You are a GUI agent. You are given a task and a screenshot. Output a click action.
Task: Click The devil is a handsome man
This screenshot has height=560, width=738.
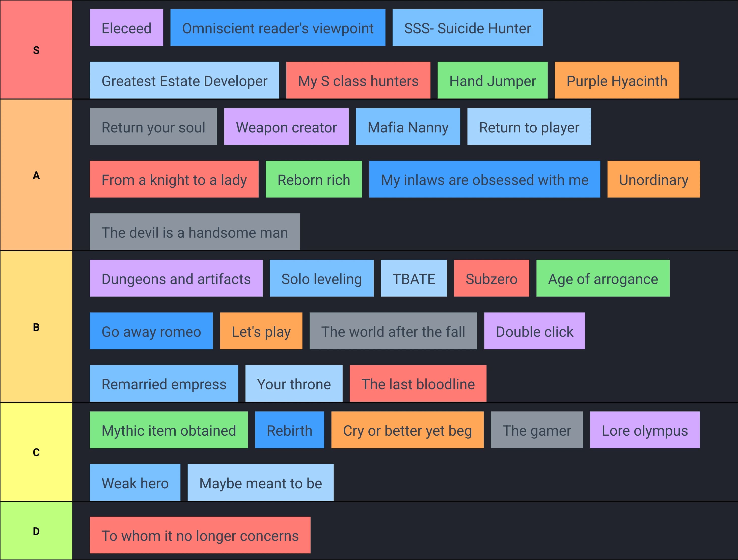[x=195, y=232]
